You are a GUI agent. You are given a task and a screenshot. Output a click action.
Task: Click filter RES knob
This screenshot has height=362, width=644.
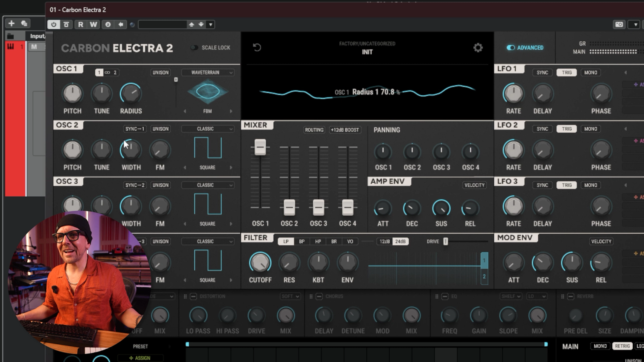289,262
